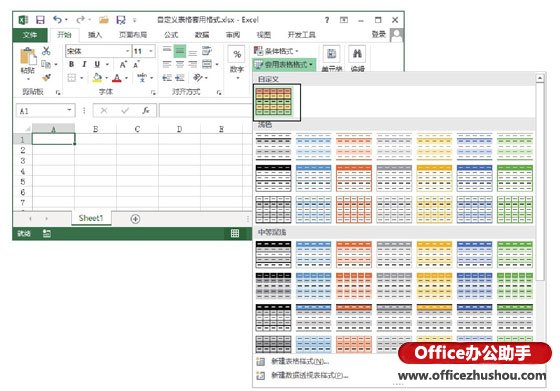Click the Redo arrow icon

pyautogui.click(x=81, y=20)
